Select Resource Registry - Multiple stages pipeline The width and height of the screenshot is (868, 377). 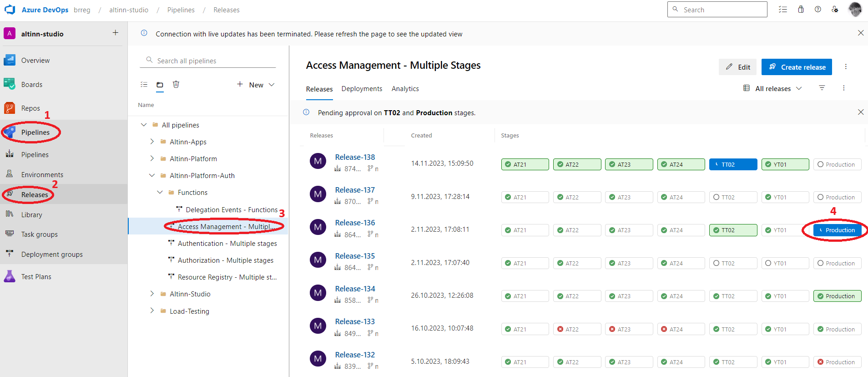[227, 277]
